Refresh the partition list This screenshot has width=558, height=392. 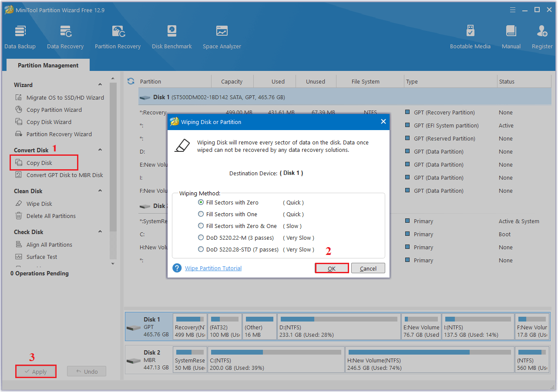(x=131, y=81)
